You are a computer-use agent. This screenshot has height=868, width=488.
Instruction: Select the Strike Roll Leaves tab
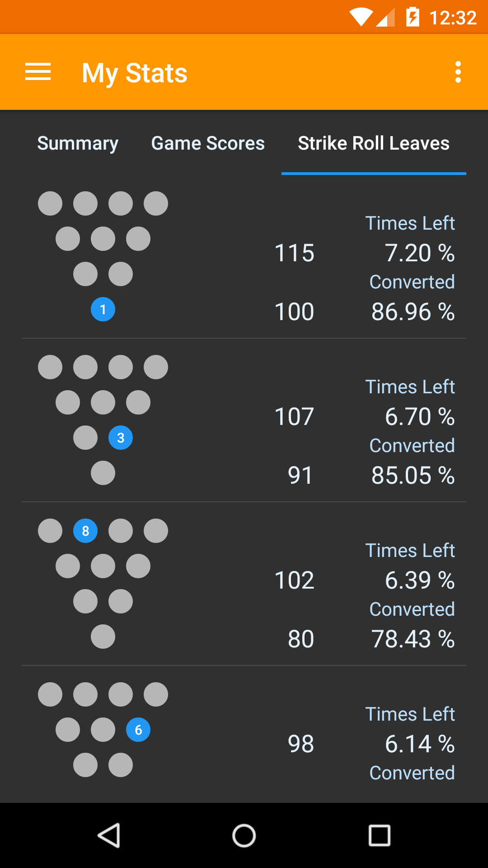(x=374, y=143)
